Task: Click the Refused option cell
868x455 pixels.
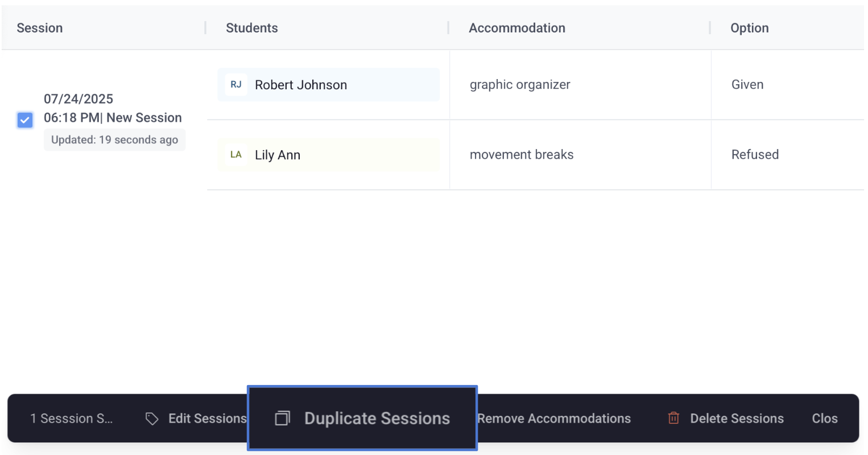Action: [755, 155]
